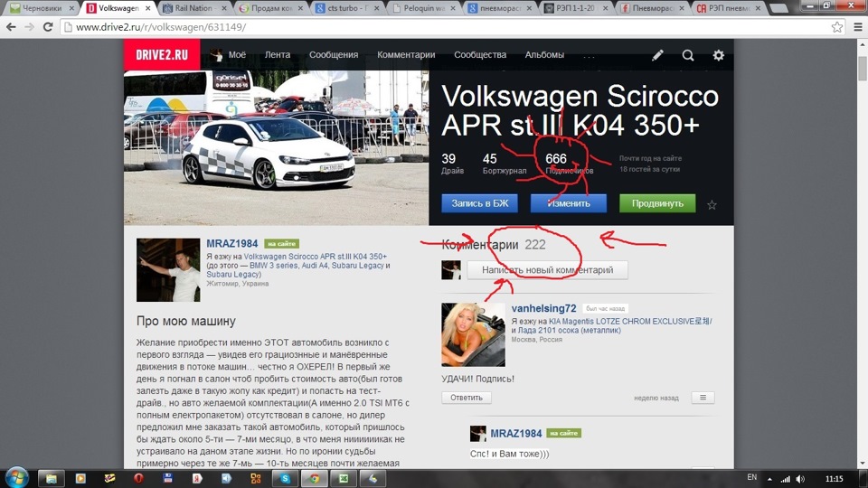
Task: Go back with browser back arrow
Action: tap(11, 26)
